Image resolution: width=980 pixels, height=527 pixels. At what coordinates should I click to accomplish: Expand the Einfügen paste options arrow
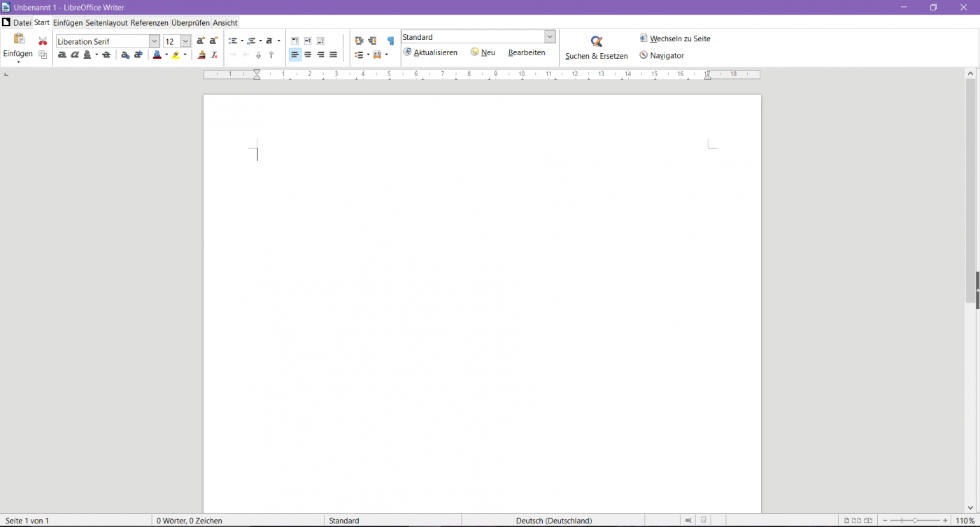18,62
